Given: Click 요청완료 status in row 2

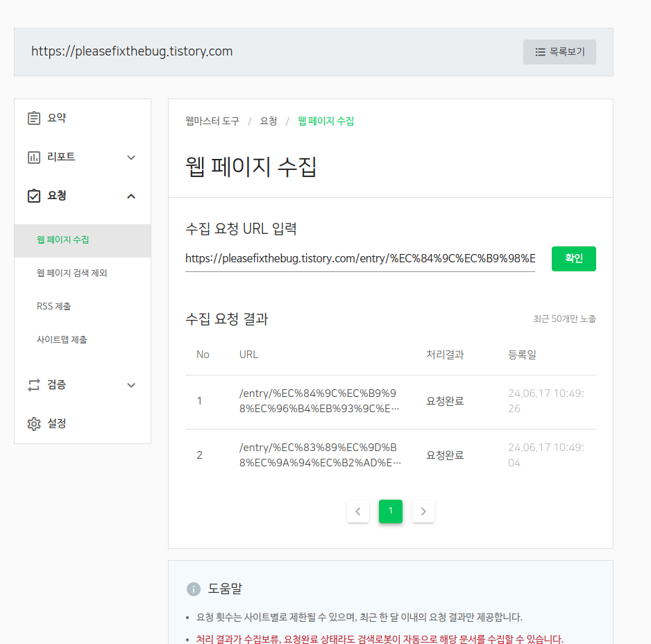Looking at the screenshot, I should pyautogui.click(x=445, y=455).
